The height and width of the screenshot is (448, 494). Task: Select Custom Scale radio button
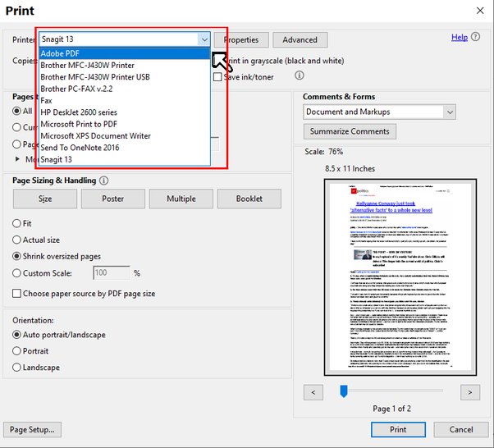pyautogui.click(x=16, y=273)
